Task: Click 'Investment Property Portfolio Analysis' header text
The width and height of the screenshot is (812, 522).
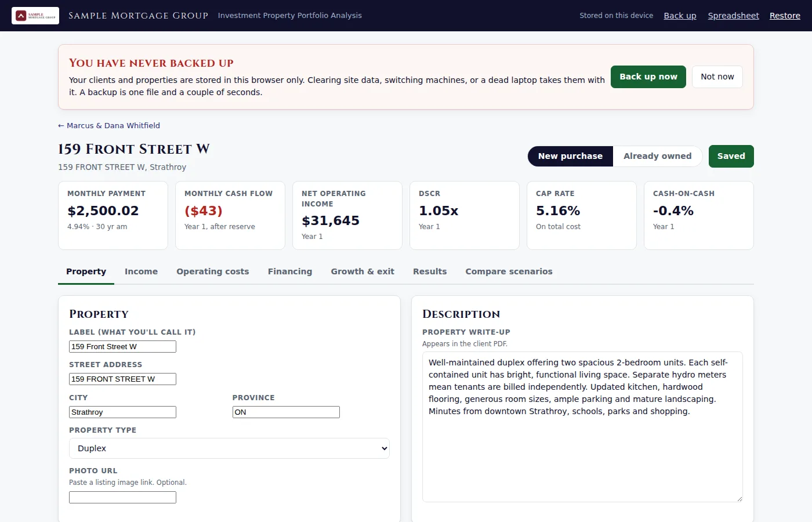Action: click(x=290, y=16)
